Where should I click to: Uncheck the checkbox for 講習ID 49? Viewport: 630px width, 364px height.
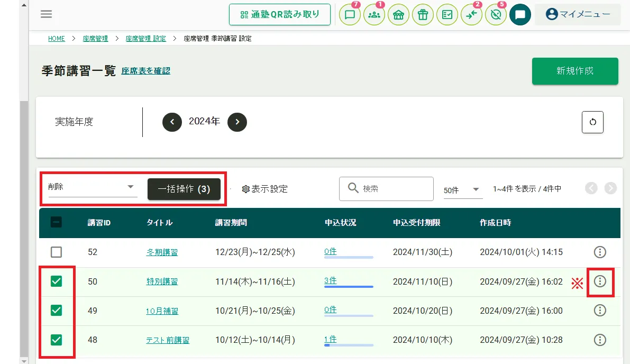pos(56,311)
